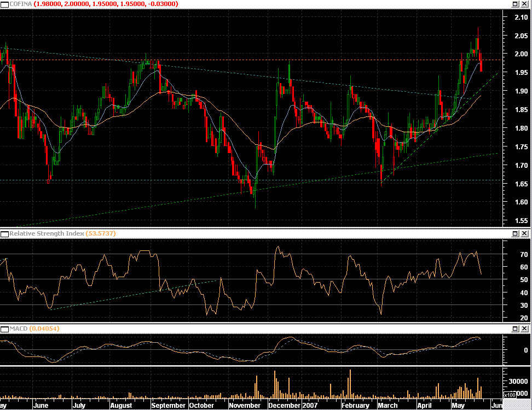This screenshot has height=410, width=532.
Task: Close the MACD indicator pane
Action: 524,329
